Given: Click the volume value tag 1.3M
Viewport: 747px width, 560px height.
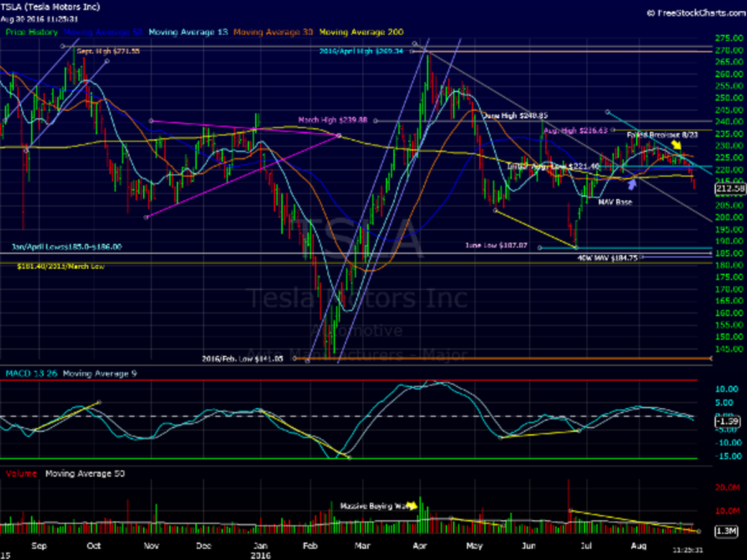Looking at the screenshot, I should (x=727, y=530).
